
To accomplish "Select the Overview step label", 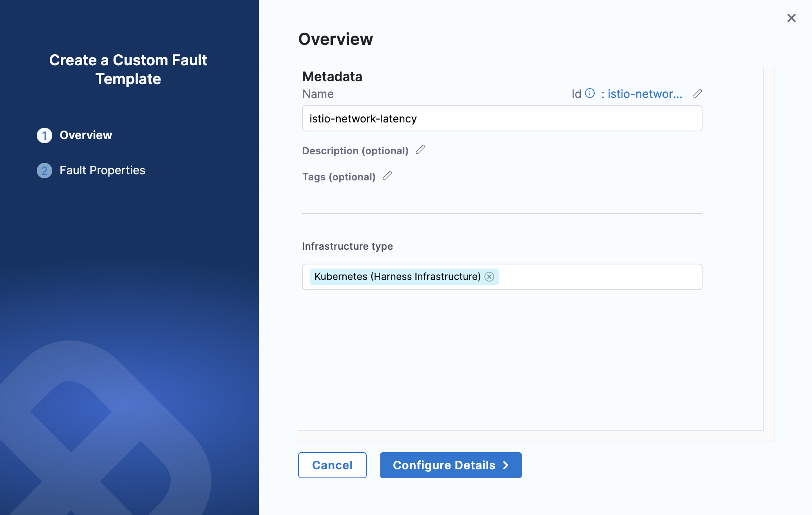I will pyautogui.click(x=86, y=135).
